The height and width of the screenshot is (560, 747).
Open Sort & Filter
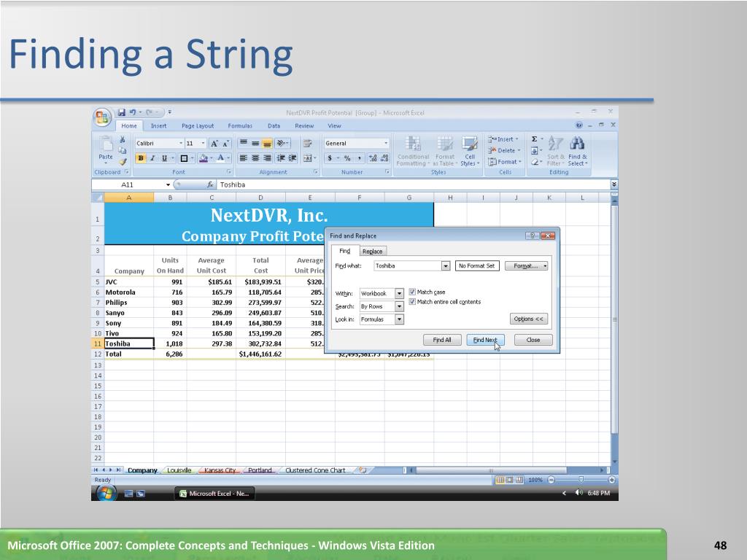click(x=555, y=151)
